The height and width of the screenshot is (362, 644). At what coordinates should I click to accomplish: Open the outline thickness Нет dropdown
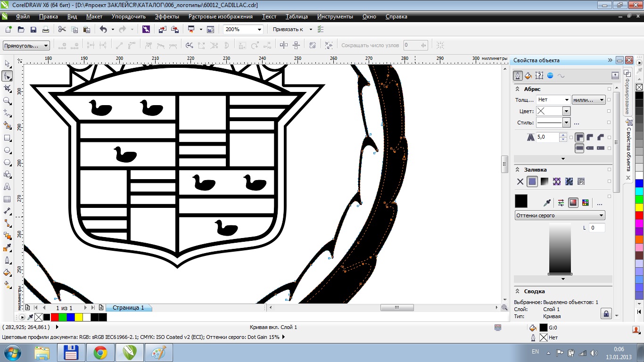pyautogui.click(x=566, y=100)
